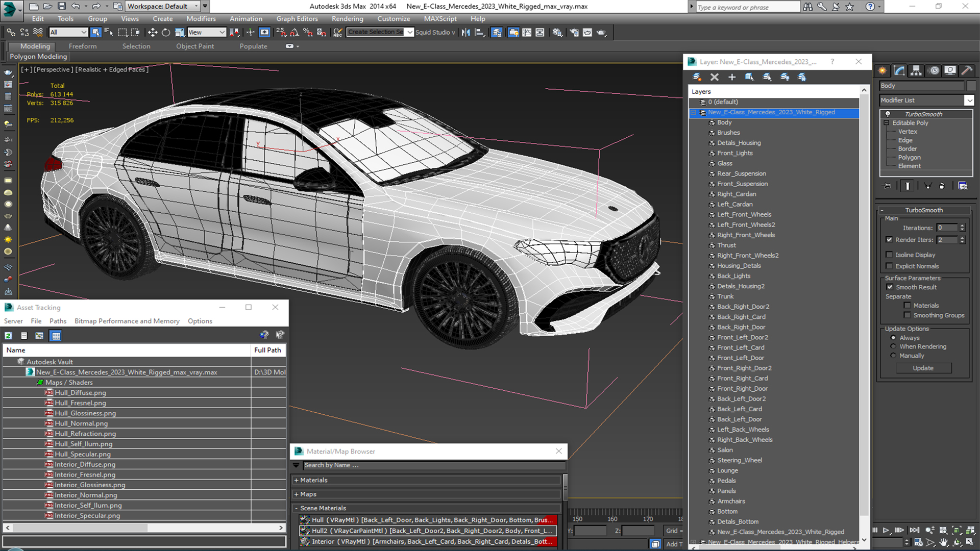The height and width of the screenshot is (551, 980).
Task: Check Separate by Materials checkbox
Action: coord(907,306)
